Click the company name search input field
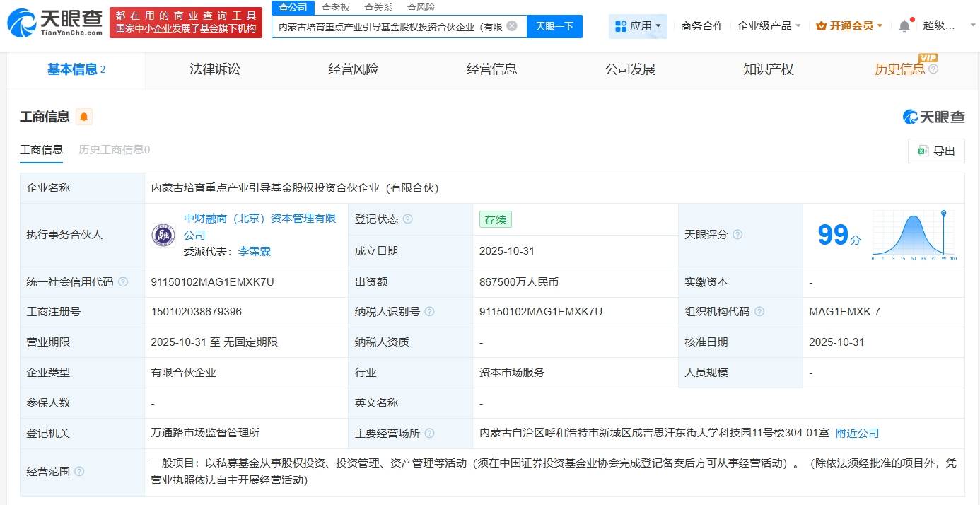 389,26
